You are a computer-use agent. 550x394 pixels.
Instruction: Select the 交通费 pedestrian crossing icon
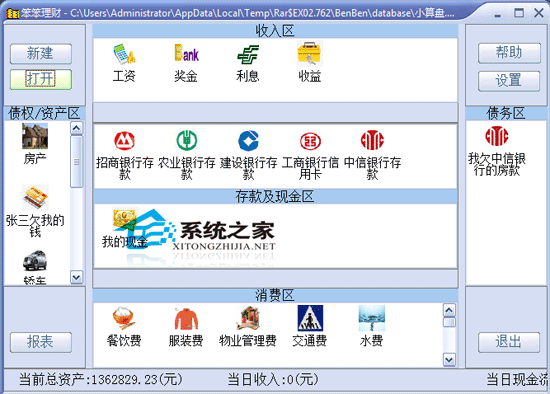[x=310, y=318]
